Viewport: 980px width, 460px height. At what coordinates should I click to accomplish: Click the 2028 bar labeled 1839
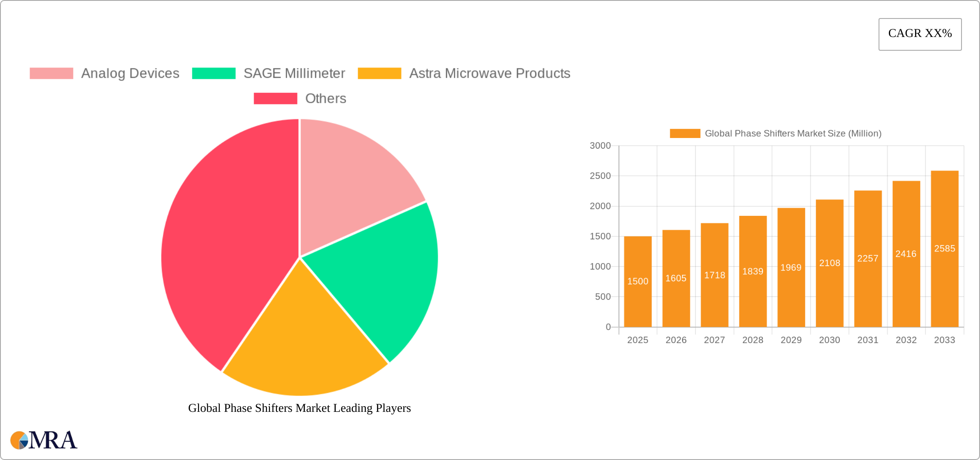click(753, 271)
